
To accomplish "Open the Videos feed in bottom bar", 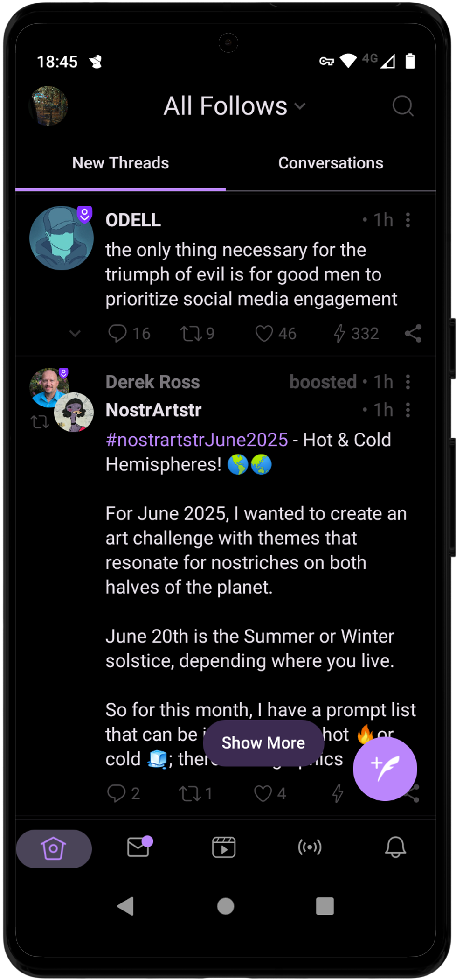I will tap(224, 847).
